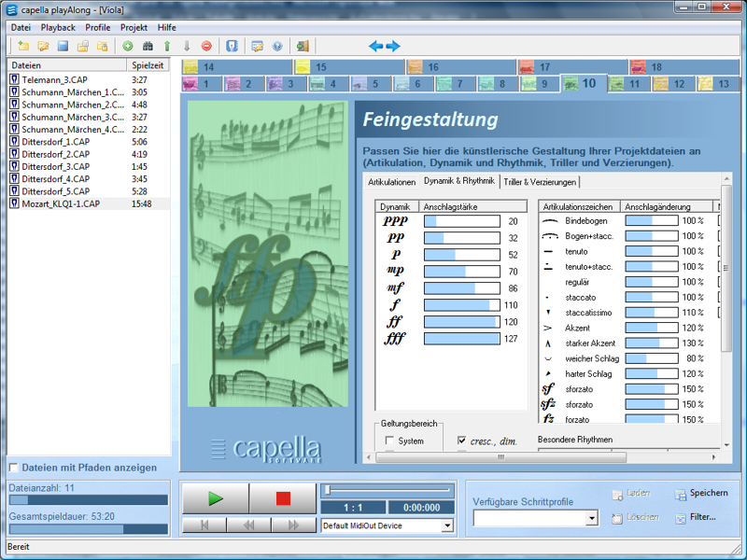The height and width of the screenshot is (560, 747).
Task: Click the rewind playback button
Action: tap(248, 525)
